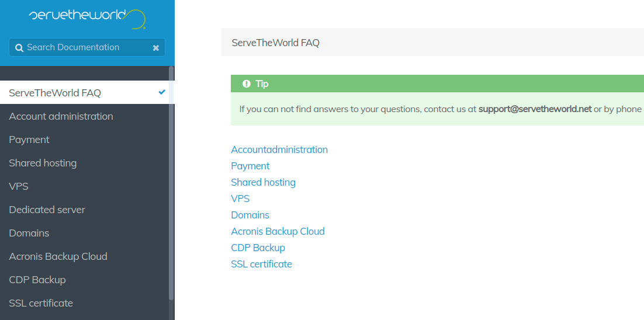Image resolution: width=644 pixels, height=320 pixels.
Task: Click the ServeTheWorld logo
Action: coord(87,19)
